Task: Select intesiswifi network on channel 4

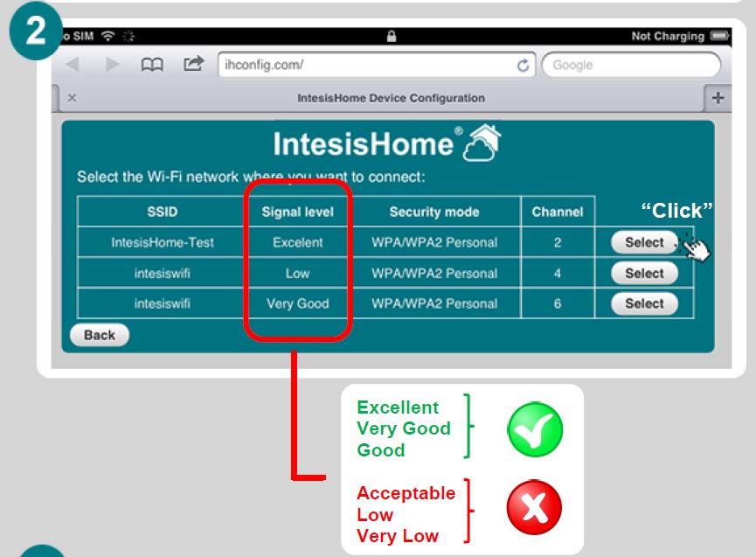Action: coord(645,273)
